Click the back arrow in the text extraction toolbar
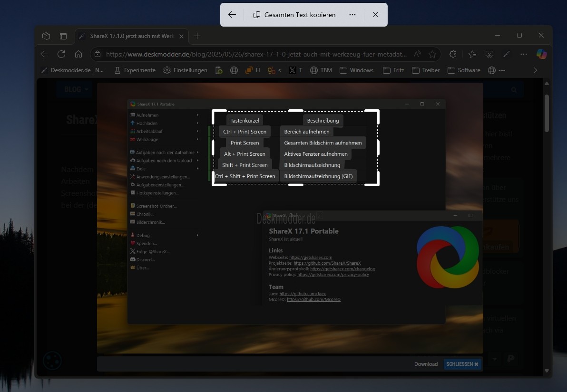The width and height of the screenshot is (567, 392). 232,15
